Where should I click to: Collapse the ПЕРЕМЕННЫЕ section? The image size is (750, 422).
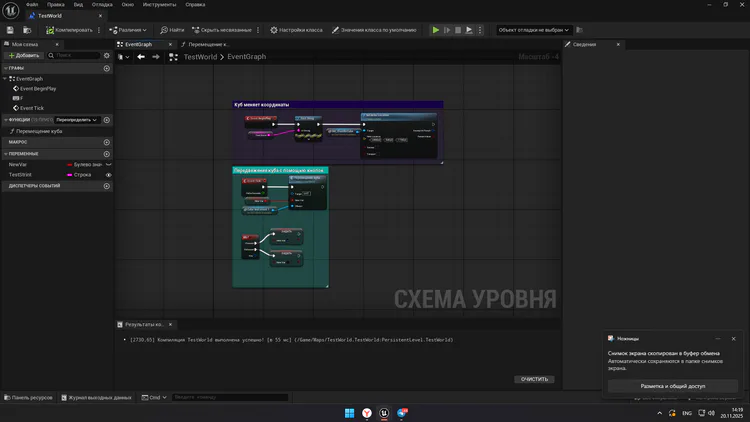pos(5,154)
